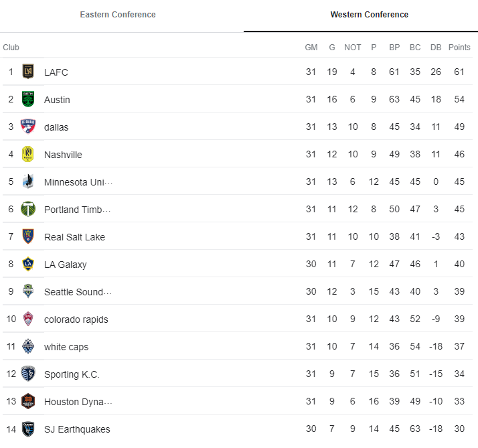
Task: Click the yellow Nashville crest
Action: click(28, 154)
